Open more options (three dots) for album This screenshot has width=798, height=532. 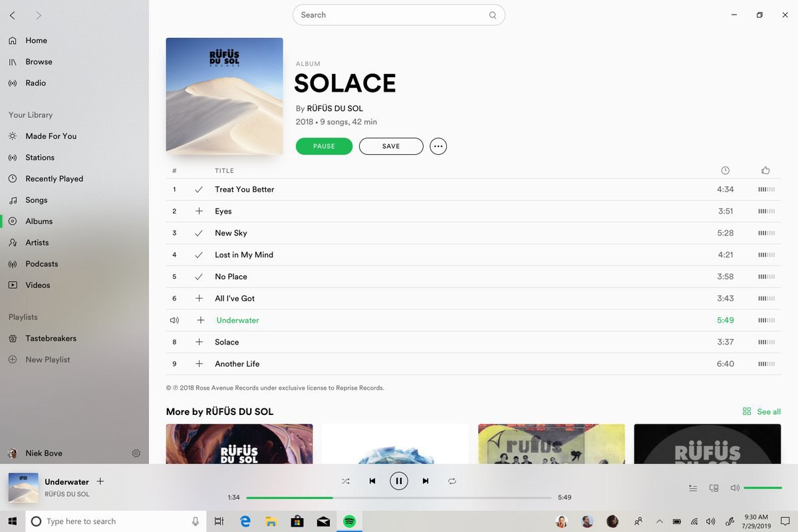pyautogui.click(x=438, y=146)
